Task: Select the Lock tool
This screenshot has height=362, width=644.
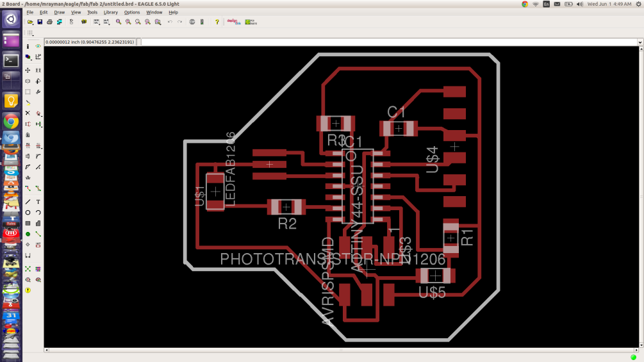Action: pyautogui.click(x=28, y=135)
